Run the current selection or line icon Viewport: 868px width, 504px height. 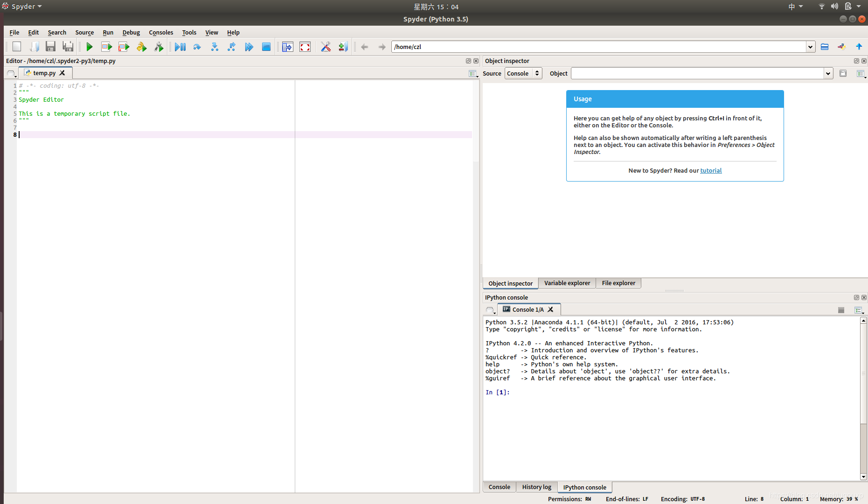point(141,47)
